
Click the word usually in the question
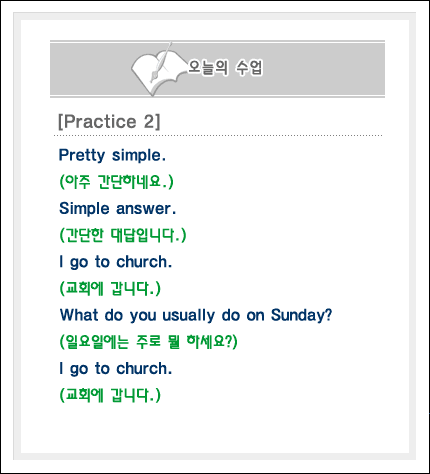189,315
